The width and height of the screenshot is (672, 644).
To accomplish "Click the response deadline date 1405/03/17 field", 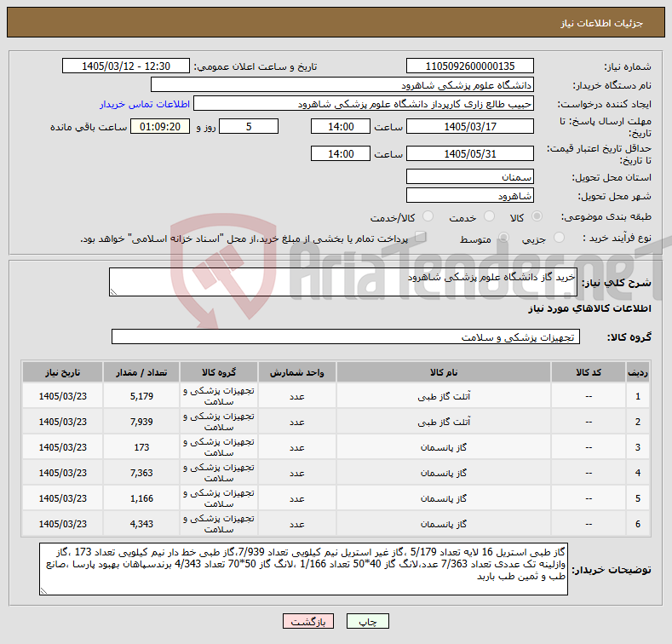I will pyautogui.click(x=469, y=126).
